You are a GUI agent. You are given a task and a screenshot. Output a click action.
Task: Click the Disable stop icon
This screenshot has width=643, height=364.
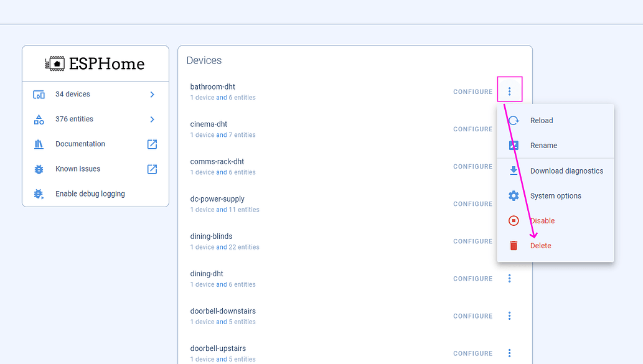[513, 220]
